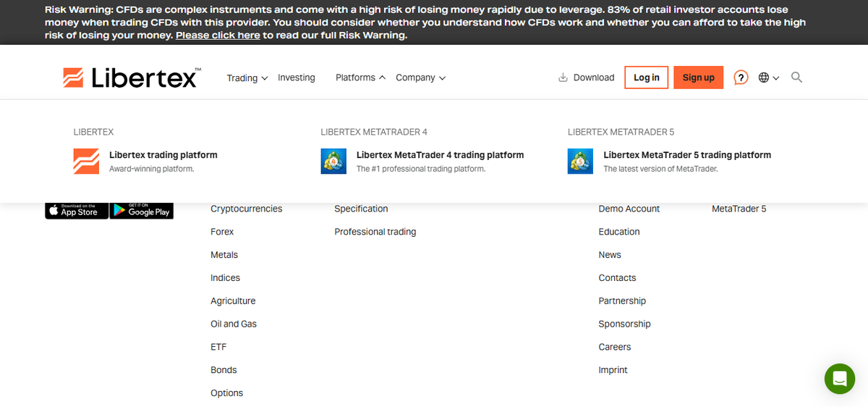Open the help question mark icon

(x=741, y=77)
